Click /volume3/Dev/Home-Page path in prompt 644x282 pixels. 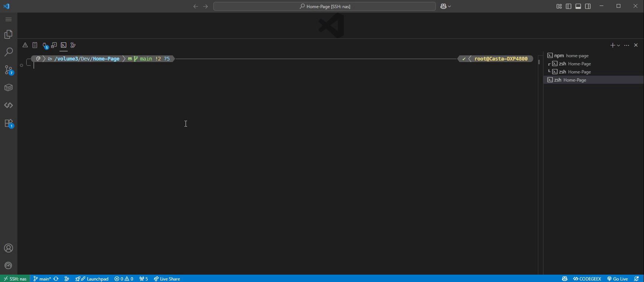[87, 59]
